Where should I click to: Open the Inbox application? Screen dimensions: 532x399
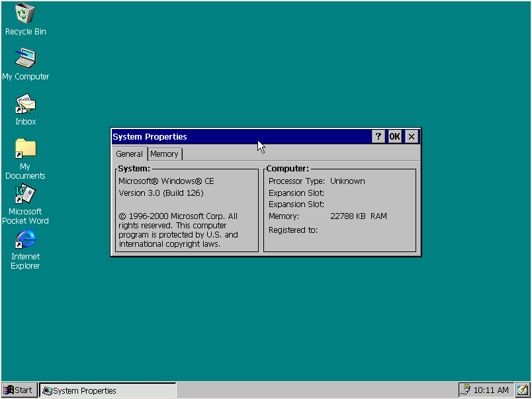(24, 105)
